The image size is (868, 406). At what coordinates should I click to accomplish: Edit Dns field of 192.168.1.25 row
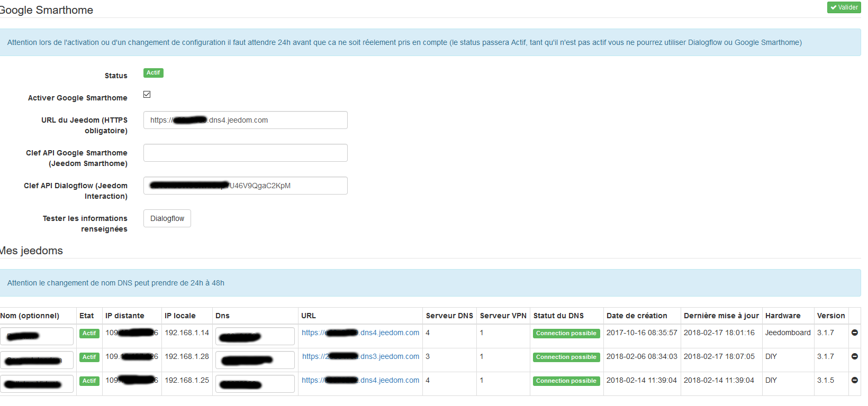point(255,384)
